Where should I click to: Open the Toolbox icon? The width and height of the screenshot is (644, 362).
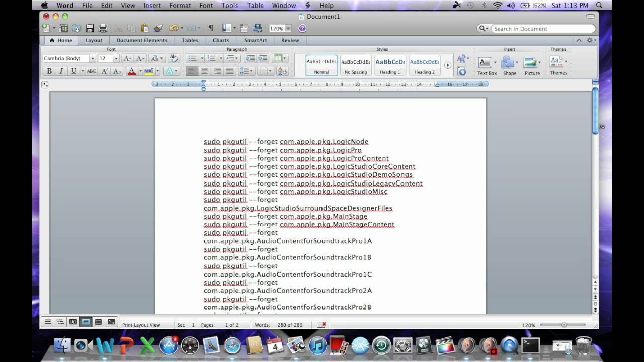coord(244,28)
